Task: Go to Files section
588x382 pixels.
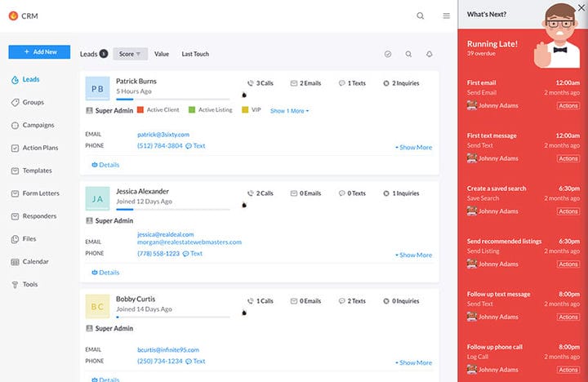Action: click(24, 239)
